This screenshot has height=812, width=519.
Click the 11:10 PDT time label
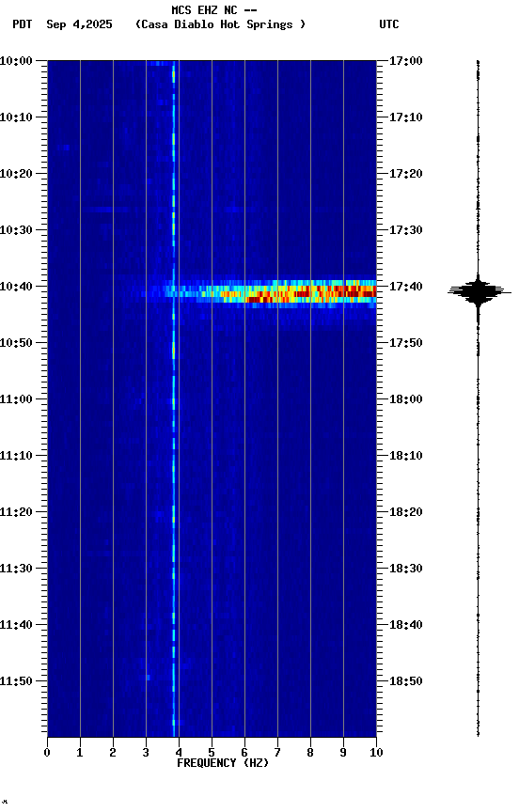pyautogui.click(x=16, y=456)
